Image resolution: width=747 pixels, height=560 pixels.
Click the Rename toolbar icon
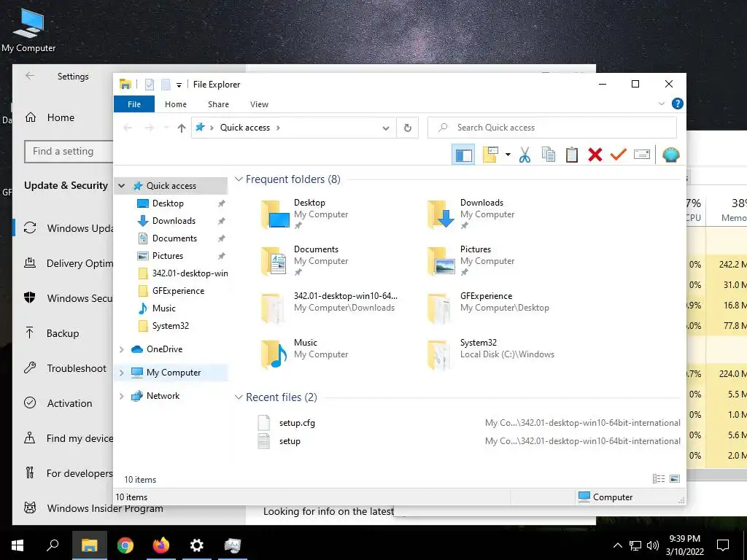pyautogui.click(x=642, y=155)
